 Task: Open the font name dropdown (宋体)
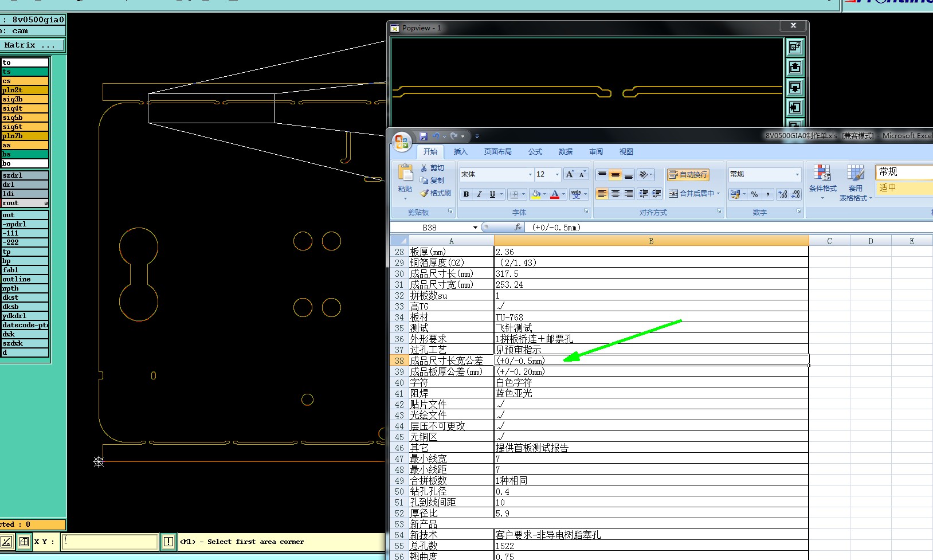[530, 174]
